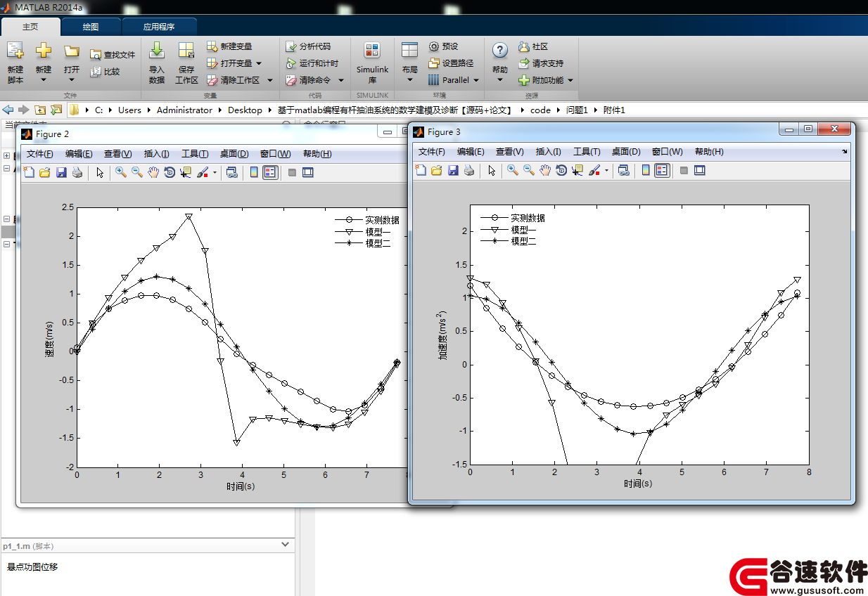Open File (文件) menu in Figure 2
This screenshot has width=868, height=596.
click(x=40, y=154)
